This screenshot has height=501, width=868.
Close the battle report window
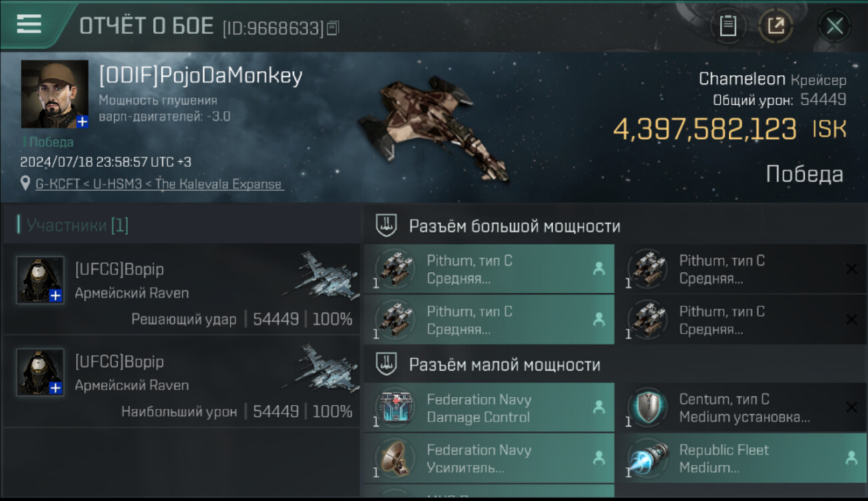pyautogui.click(x=835, y=26)
